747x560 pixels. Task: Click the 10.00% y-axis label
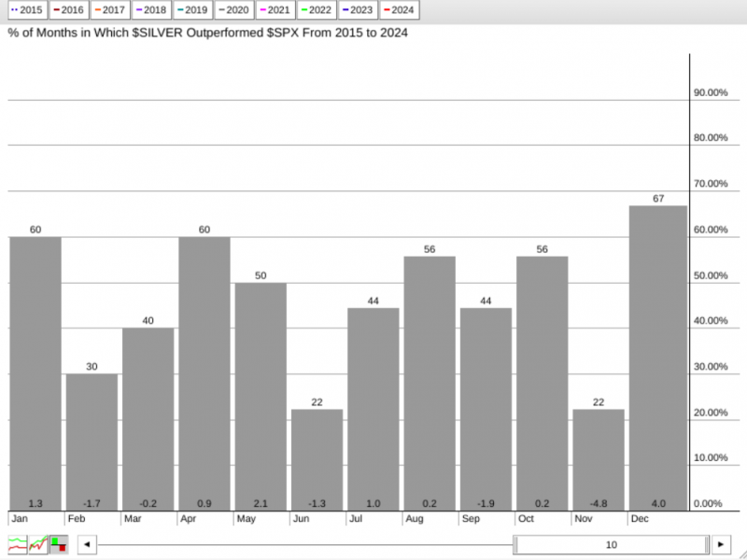pos(711,457)
